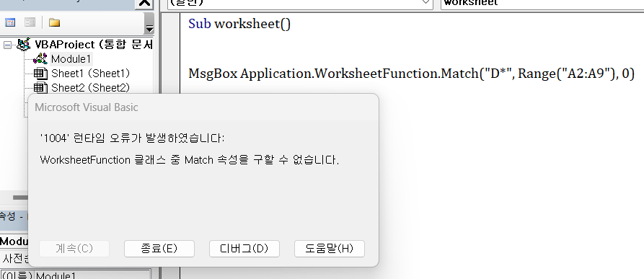The height and width of the screenshot is (279, 644).
Task: Click the View Code icon in project explorer
Action: (10, 22)
